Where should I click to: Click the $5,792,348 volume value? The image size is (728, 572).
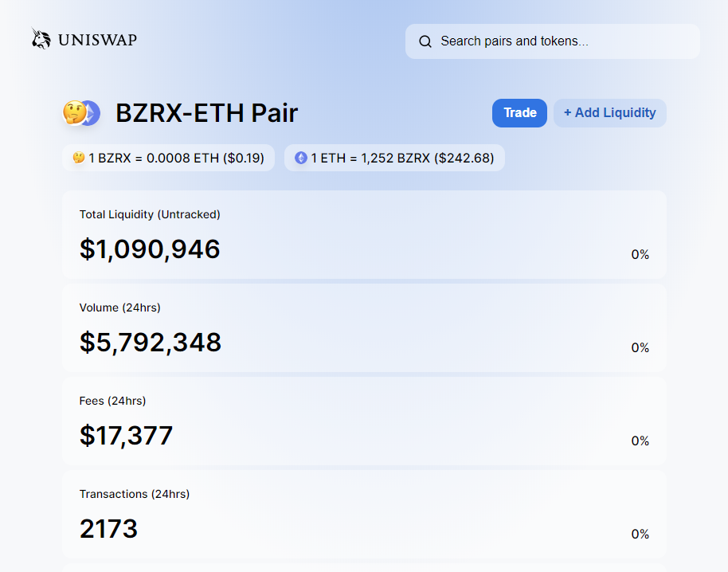pos(151,343)
